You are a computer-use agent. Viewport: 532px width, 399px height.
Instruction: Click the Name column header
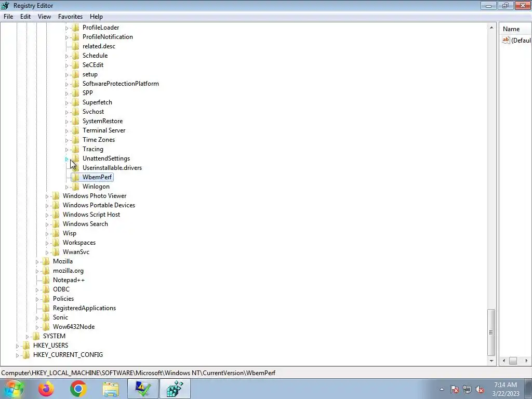[x=515, y=29]
